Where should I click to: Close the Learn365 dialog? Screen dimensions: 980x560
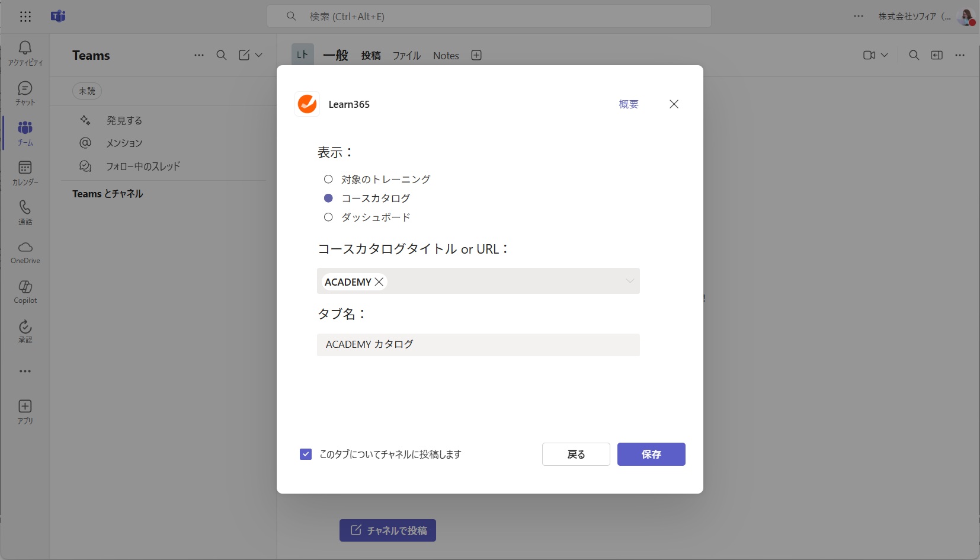[674, 104]
